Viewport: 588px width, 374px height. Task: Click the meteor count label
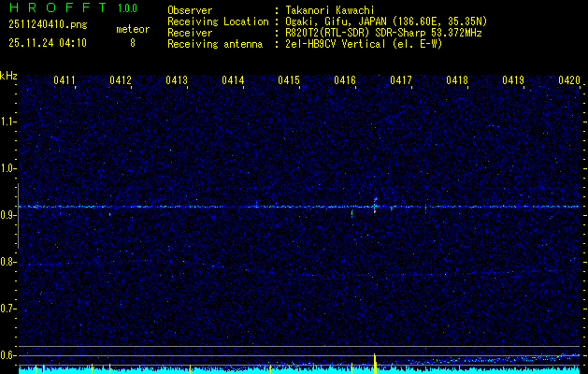(133, 29)
